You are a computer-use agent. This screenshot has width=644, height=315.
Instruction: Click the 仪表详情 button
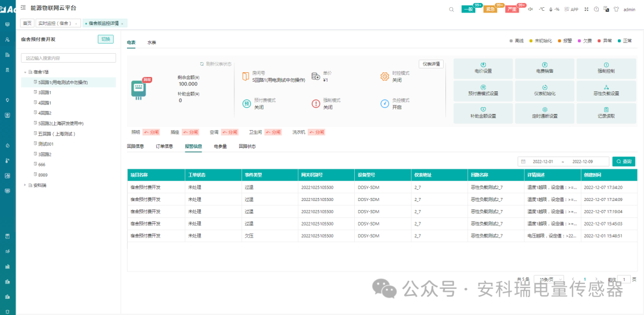click(431, 64)
